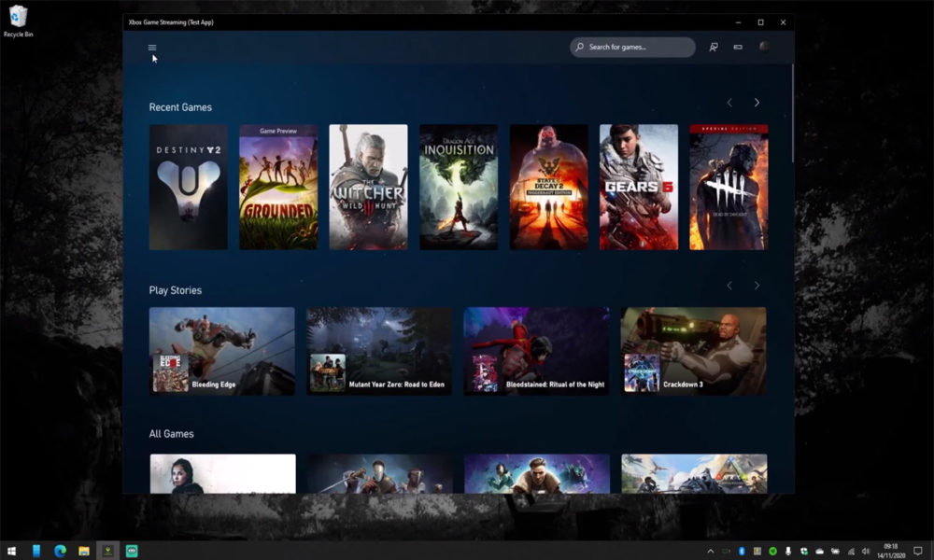
Task: Open the ARK dinosaur tile in All Games
Action: pos(694,474)
